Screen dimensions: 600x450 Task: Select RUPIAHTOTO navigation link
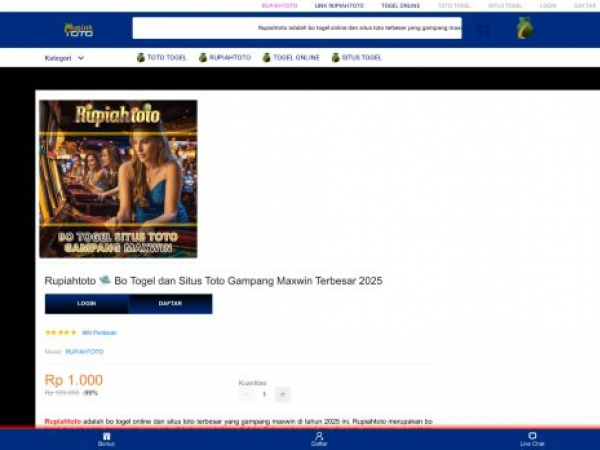[x=230, y=57]
